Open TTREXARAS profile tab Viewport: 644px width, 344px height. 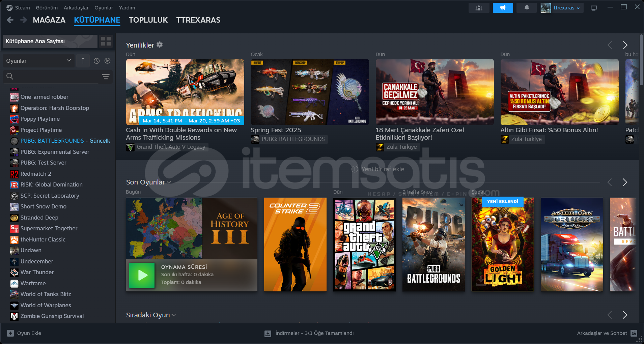click(x=198, y=20)
